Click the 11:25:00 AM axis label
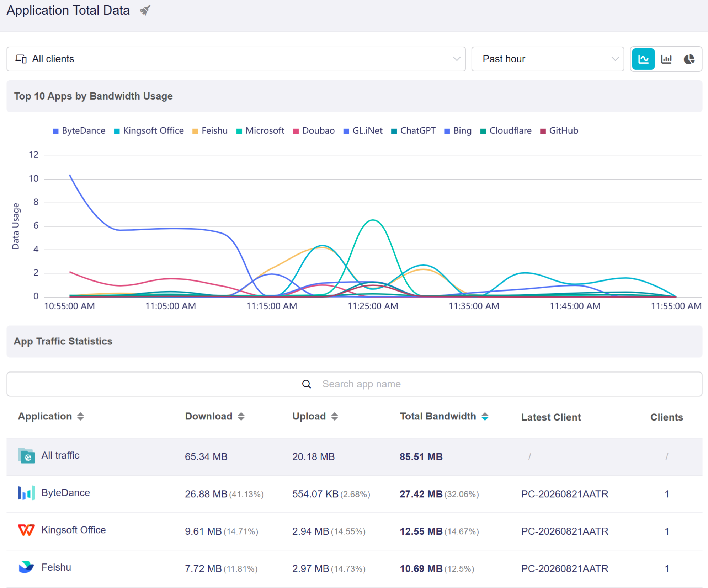This screenshot has width=708, height=588. pos(373,306)
